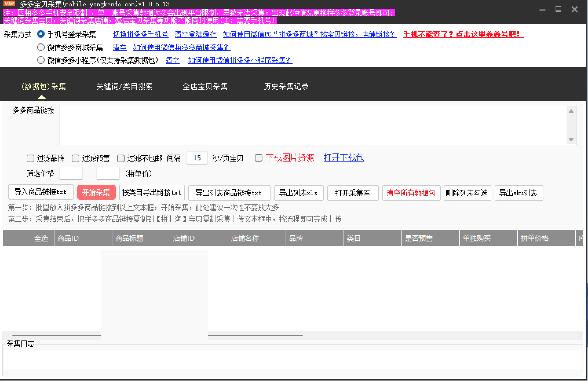
Task: Click the minimum 筛选价格 field
Action: (x=71, y=173)
